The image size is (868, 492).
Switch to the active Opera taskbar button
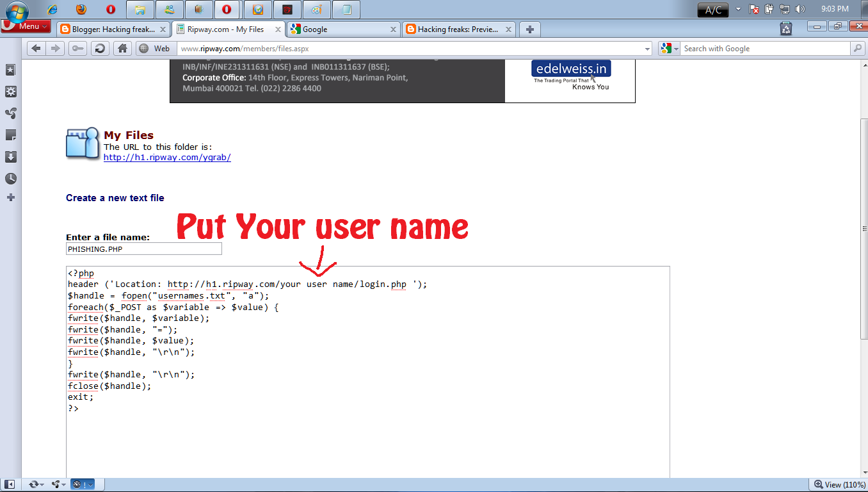[227, 10]
